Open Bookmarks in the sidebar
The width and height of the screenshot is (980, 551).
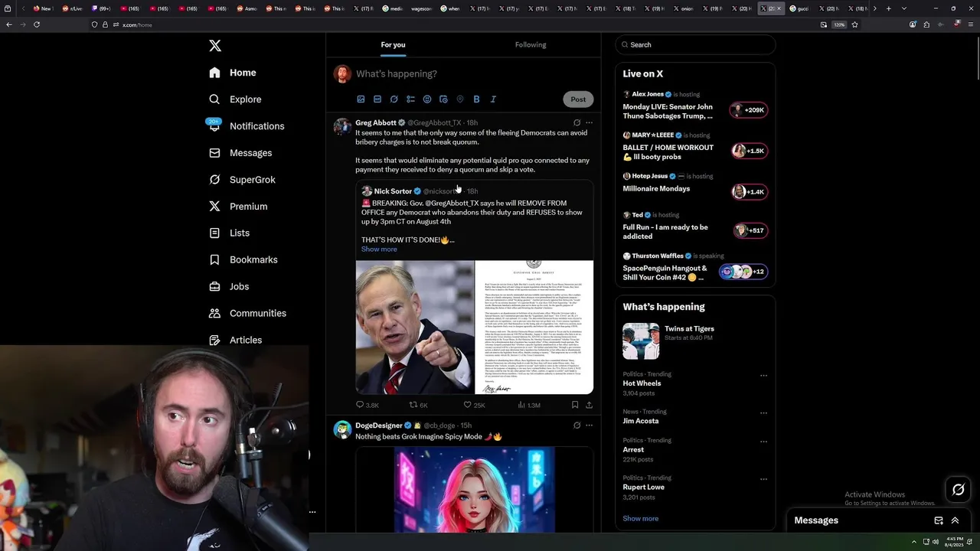point(243,259)
